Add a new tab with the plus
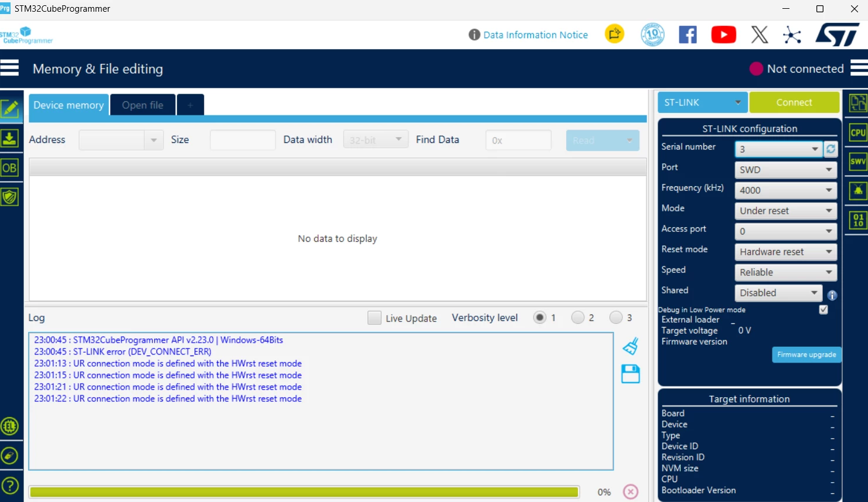 click(x=190, y=105)
